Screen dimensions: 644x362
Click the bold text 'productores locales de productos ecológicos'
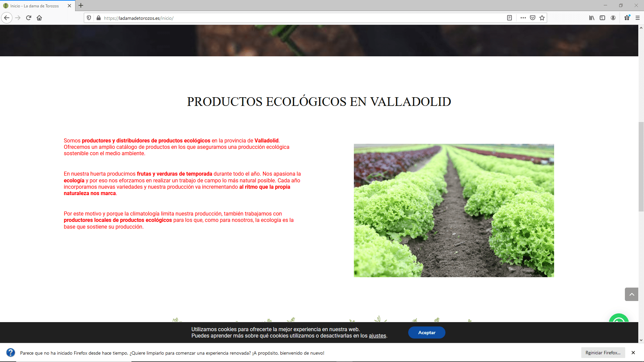[118, 220]
